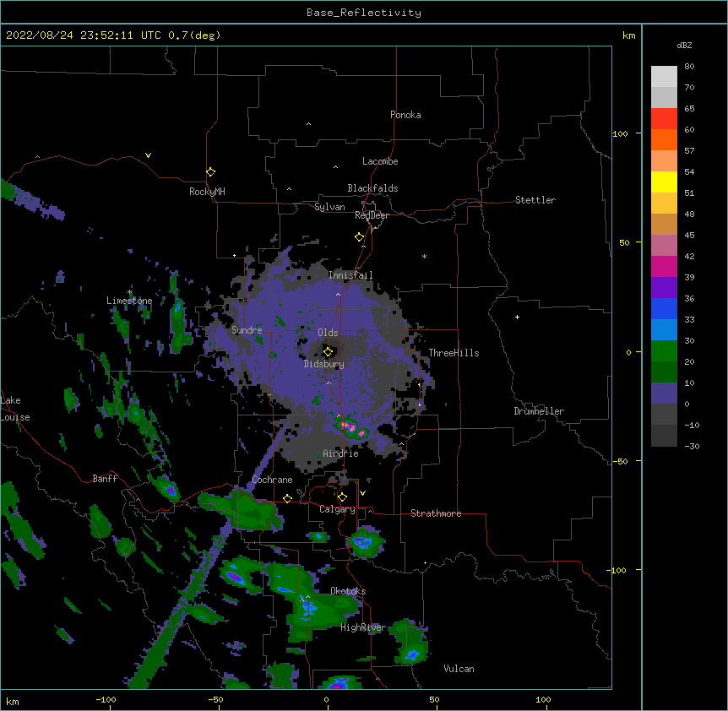This screenshot has width=728, height=711.
Task: Click the Strathmore town label
Action: [436, 513]
